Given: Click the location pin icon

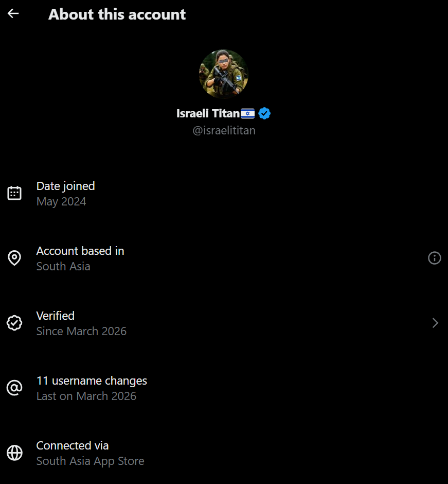Looking at the screenshot, I should [x=14, y=258].
